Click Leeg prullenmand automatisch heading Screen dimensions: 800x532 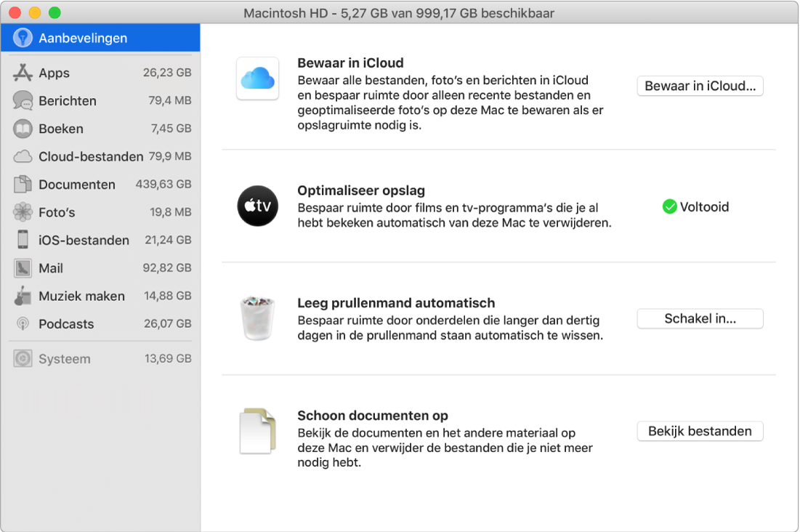click(x=397, y=303)
